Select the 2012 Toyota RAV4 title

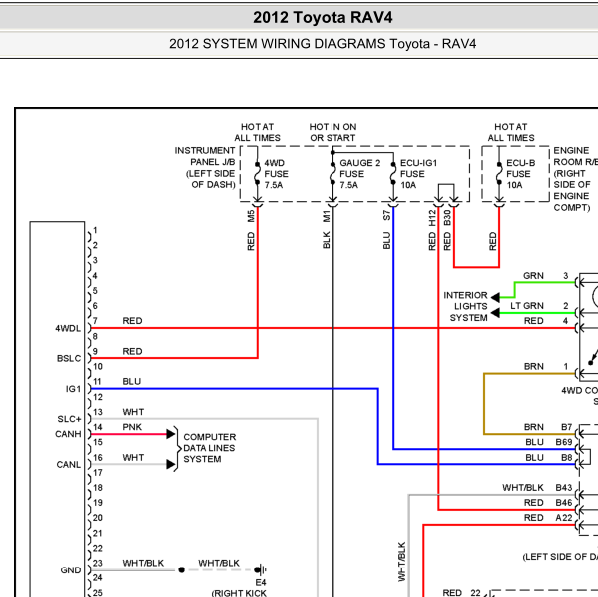point(323,18)
